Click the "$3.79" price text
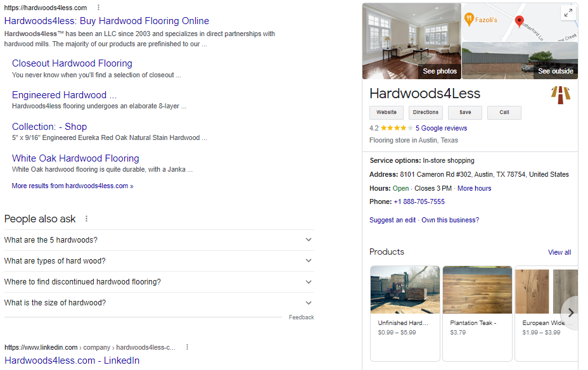 tap(458, 333)
